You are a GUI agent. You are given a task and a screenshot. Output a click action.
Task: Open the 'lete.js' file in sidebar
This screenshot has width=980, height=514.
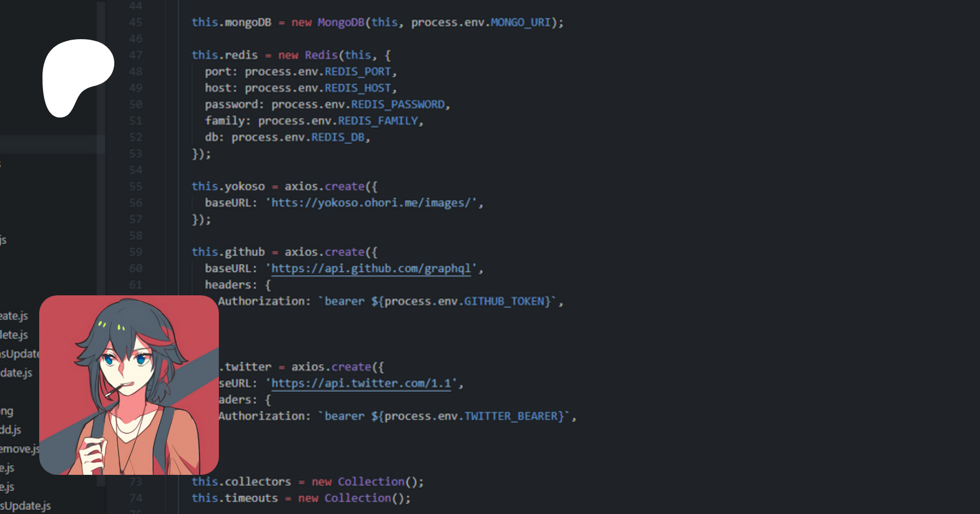pyautogui.click(x=14, y=335)
